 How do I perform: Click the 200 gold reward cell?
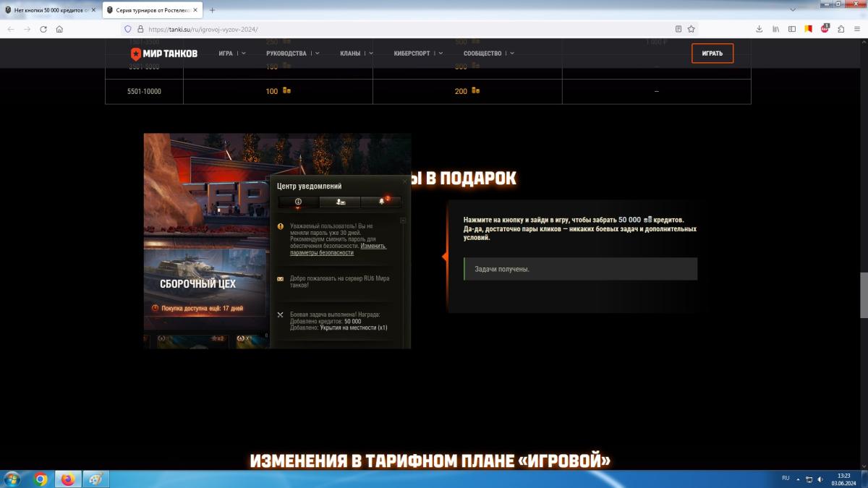coord(467,92)
